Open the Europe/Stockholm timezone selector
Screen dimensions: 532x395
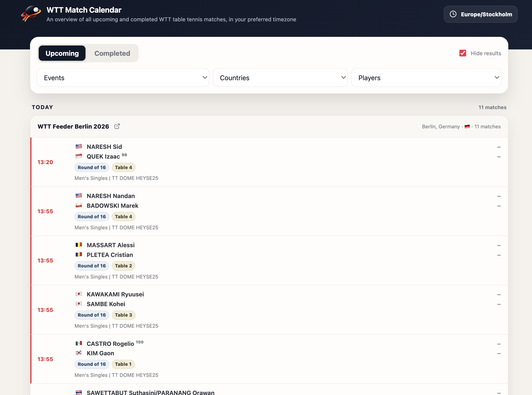click(x=481, y=14)
